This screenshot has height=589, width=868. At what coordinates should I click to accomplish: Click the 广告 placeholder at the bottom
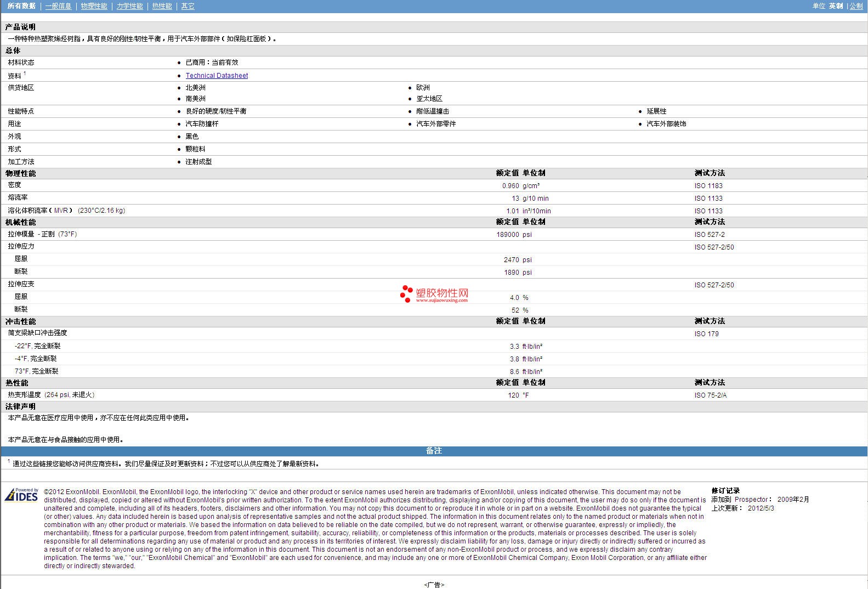[x=434, y=585]
